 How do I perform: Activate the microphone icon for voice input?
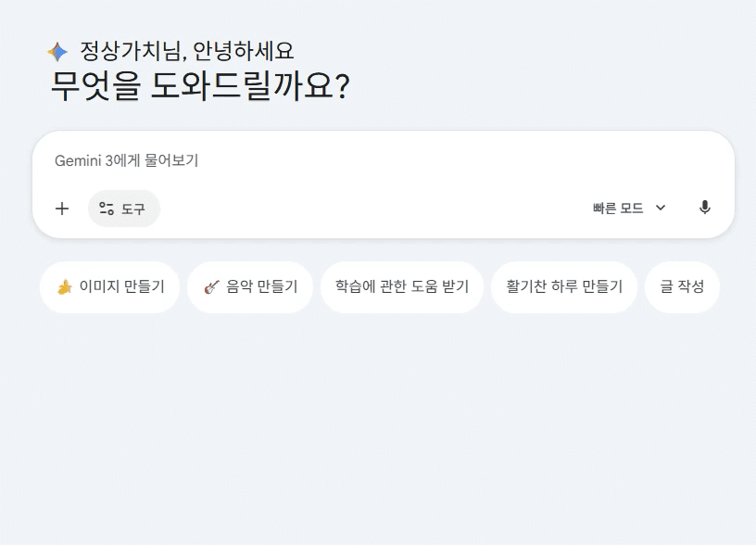(x=704, y=209)
